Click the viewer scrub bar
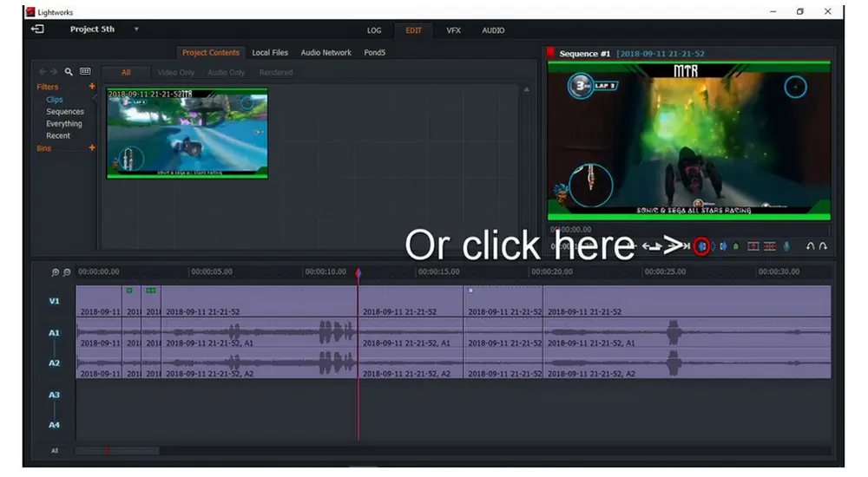This screenshot has height=477, width=868. [x=689, y=229]
